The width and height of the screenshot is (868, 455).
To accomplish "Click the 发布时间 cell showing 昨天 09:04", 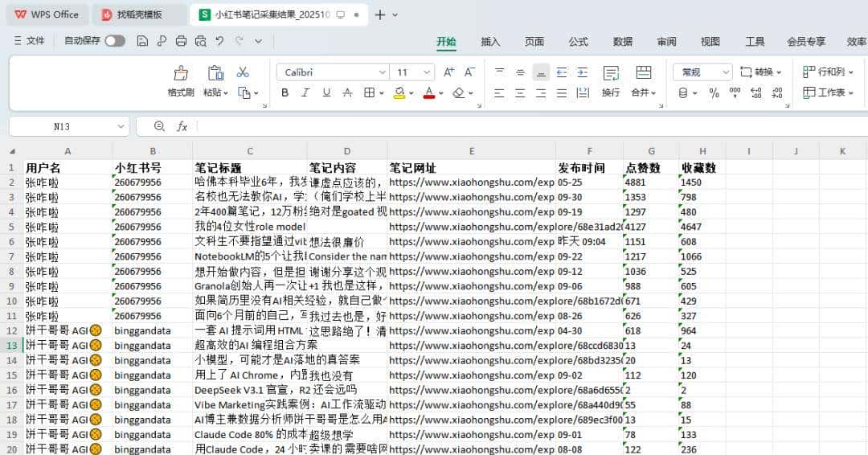I will tap(590, 242).
